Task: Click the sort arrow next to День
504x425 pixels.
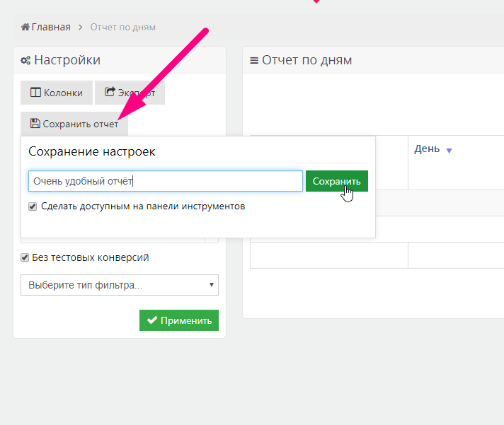Action: click(x=449, y=151)
